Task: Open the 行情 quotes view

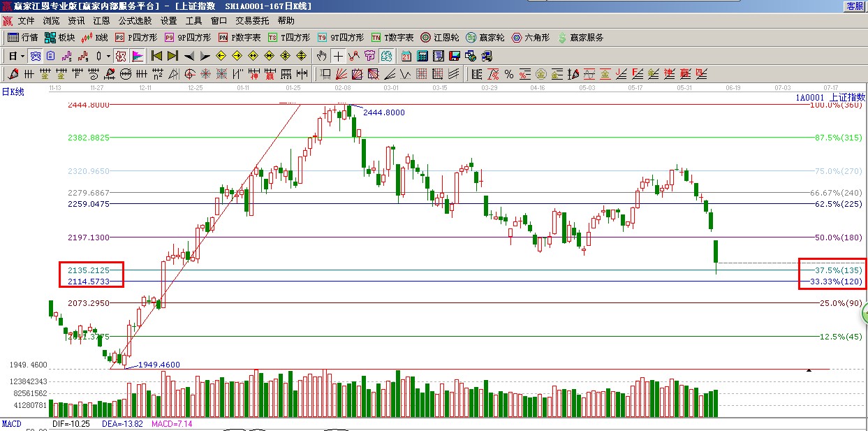Action: [x=22, y=38]
